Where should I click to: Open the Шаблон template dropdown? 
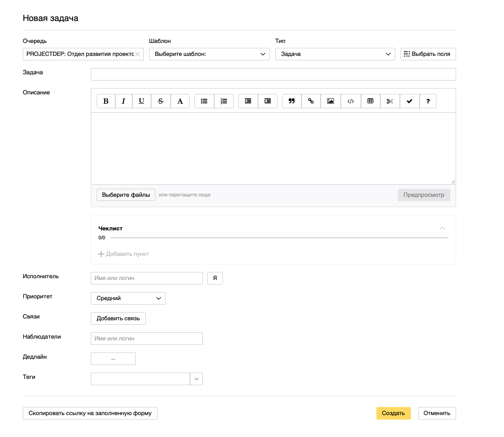(209, 54)
